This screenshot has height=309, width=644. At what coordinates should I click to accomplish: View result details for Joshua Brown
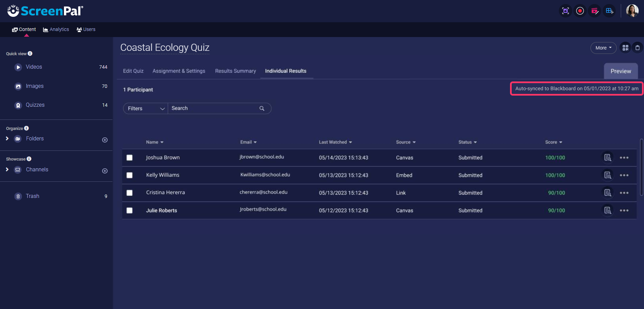(608, 158)
